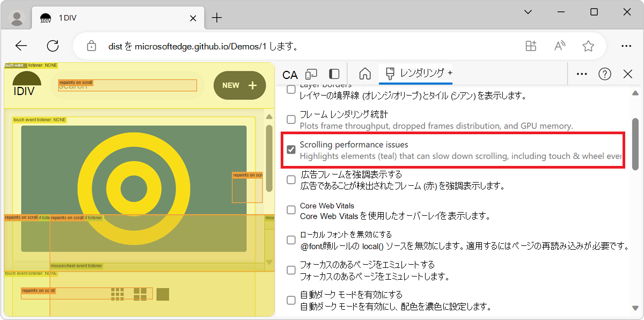Viewport: 644px width, 320px height.
Task: Click the dock-side layout icon in DevTools
Action: tap(334, 74)
